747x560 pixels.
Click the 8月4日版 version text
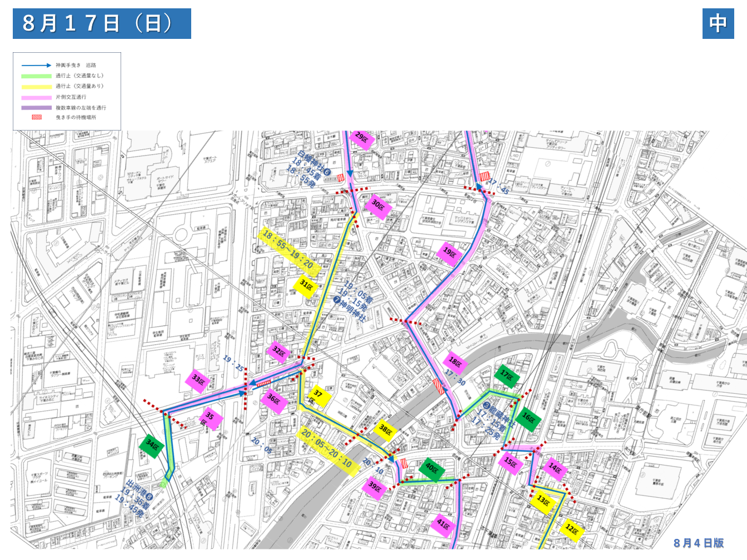(699, 543)
